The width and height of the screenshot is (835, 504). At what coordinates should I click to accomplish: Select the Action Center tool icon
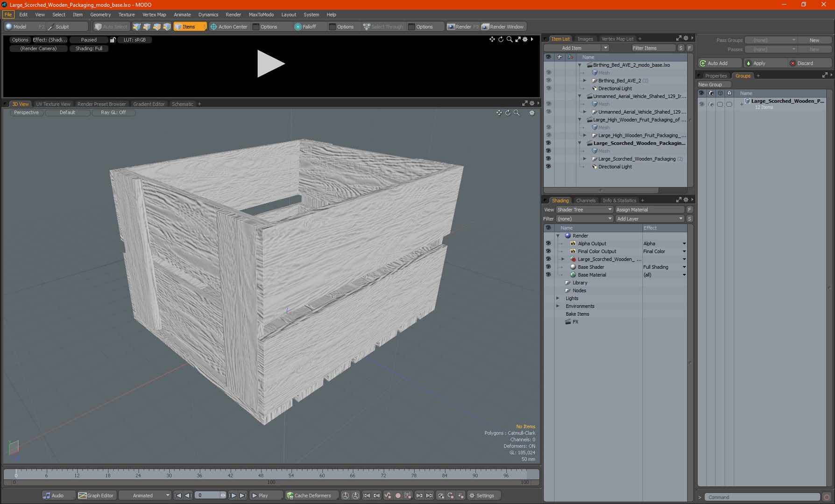(x=214, y=27)
